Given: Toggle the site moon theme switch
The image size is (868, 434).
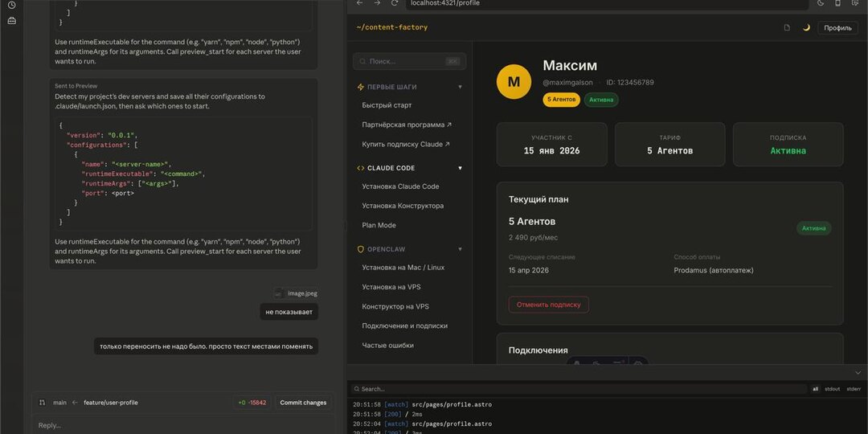Looking at the screenshot, I should (806, 27).
